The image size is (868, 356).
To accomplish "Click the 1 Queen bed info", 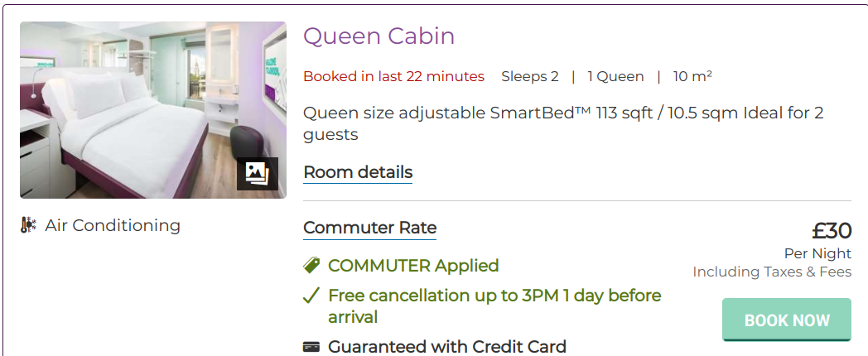I will [615, 77].
